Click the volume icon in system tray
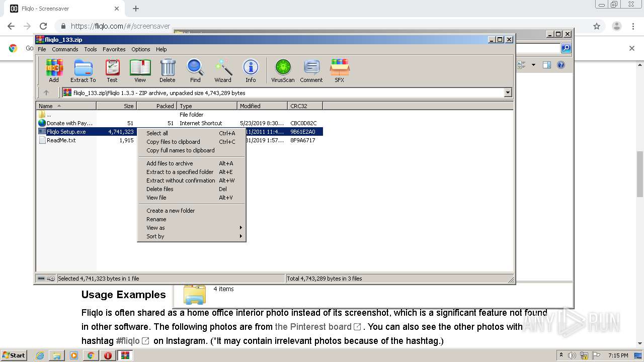 point(573,355)
